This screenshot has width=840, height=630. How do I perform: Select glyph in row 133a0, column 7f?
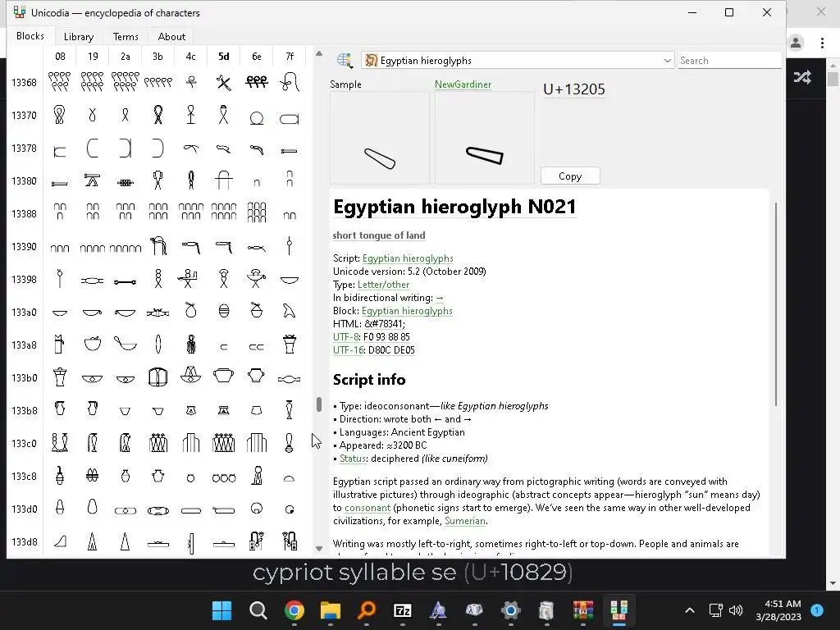coord(290,311)
